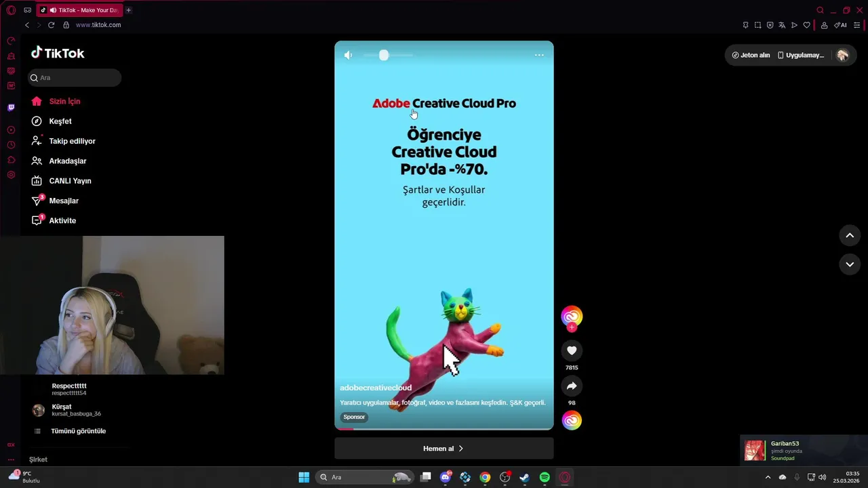Click the Opera tab search magnifier
The height and width of the screenshot is (488, 868).
tap(820, 10)
